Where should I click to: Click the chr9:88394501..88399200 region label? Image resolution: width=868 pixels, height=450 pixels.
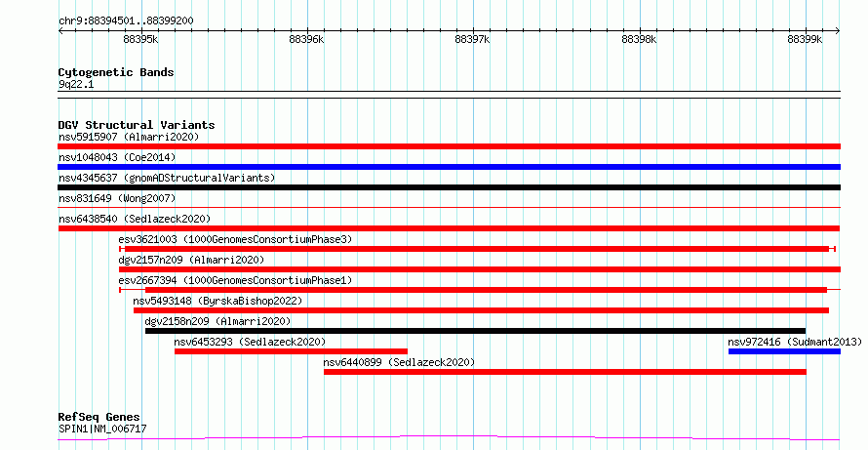126,20
